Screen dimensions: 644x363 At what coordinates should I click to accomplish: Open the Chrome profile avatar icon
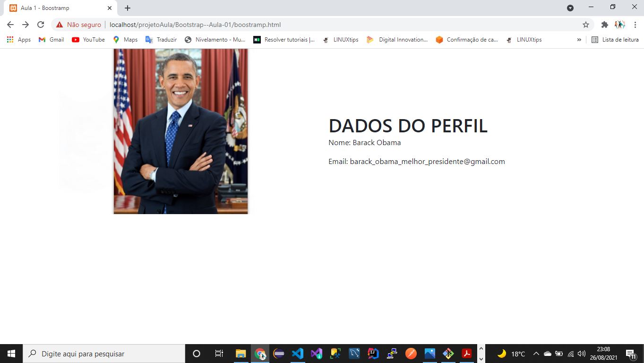click(x=619, y=24)
